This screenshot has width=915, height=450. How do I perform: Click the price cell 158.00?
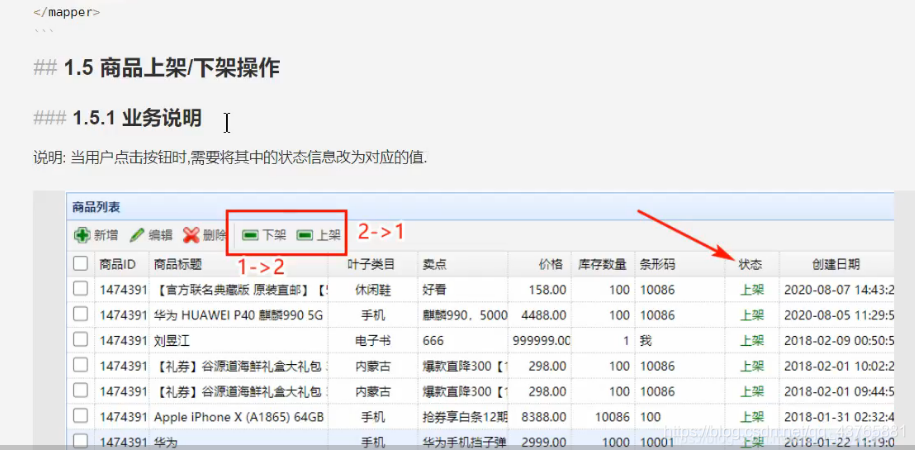547,290
